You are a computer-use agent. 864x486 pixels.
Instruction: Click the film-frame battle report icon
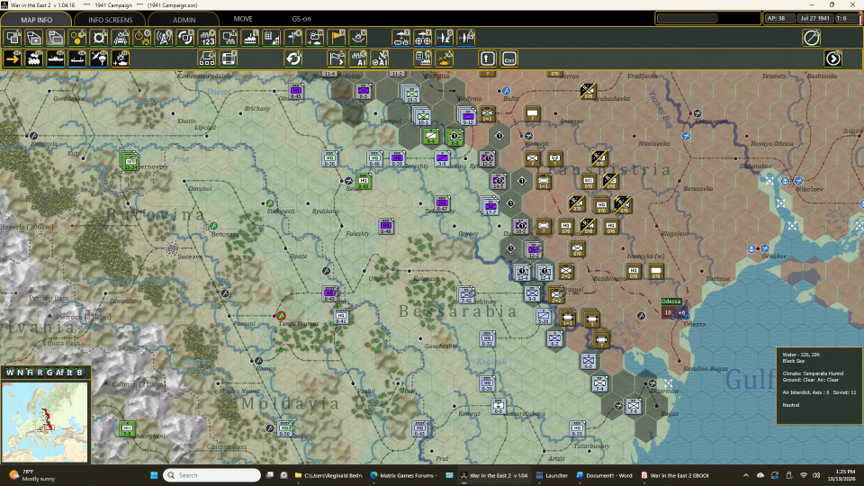pos(229,58)
